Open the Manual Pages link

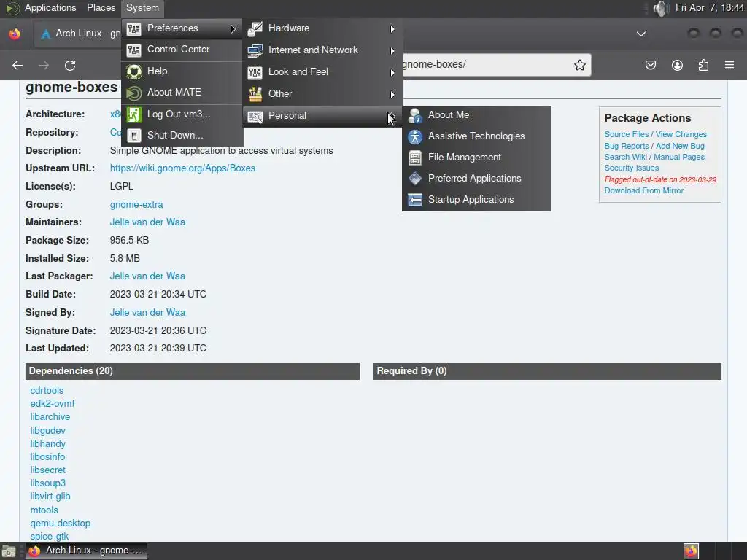tap(679, 157)
